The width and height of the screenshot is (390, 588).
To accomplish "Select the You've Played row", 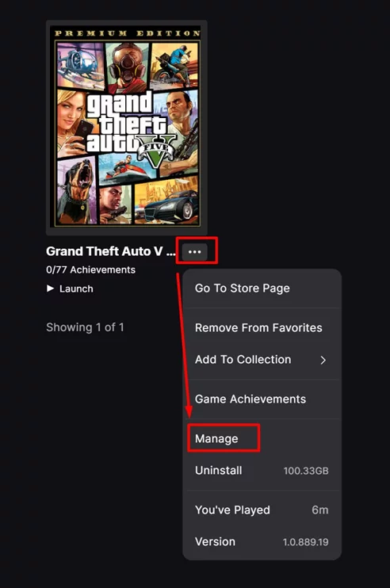I will (x=262, y=510).
